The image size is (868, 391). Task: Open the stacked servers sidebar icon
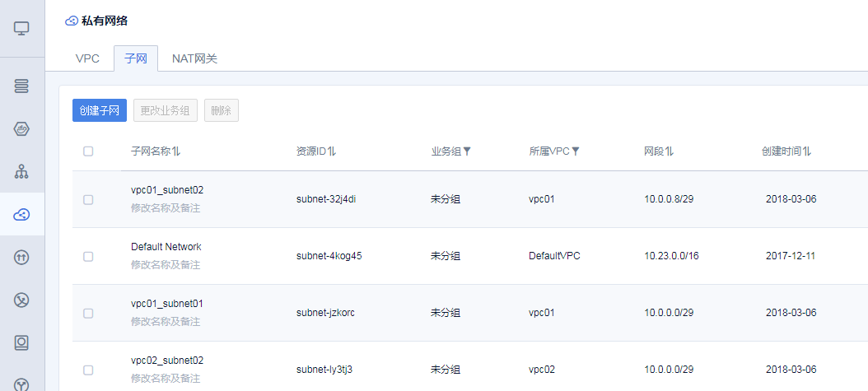tap(22, 86)
